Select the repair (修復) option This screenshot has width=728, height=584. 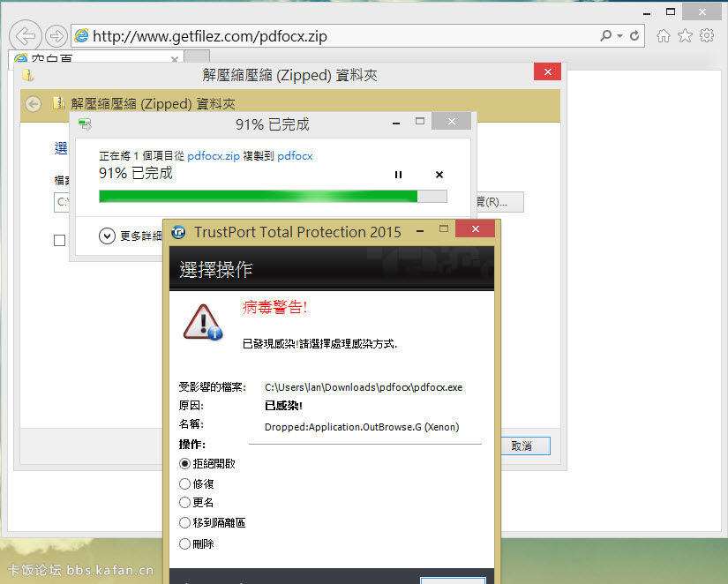tap(184, 483)
